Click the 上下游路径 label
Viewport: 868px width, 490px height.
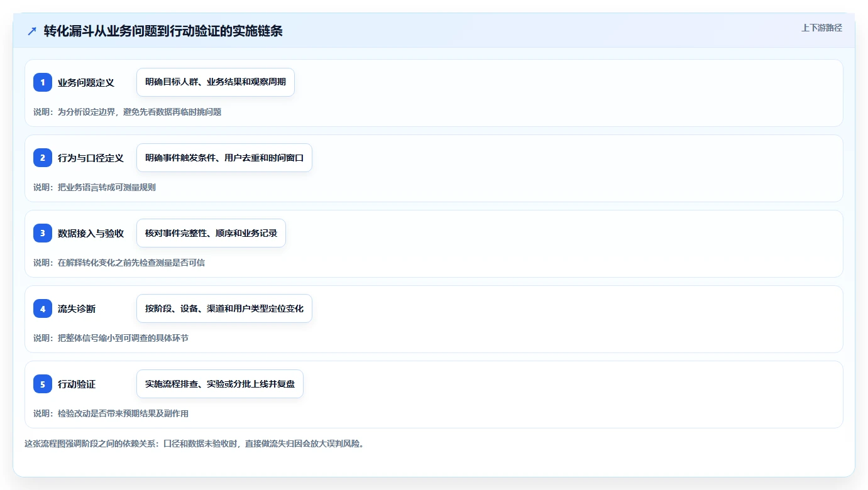[821, 28]
